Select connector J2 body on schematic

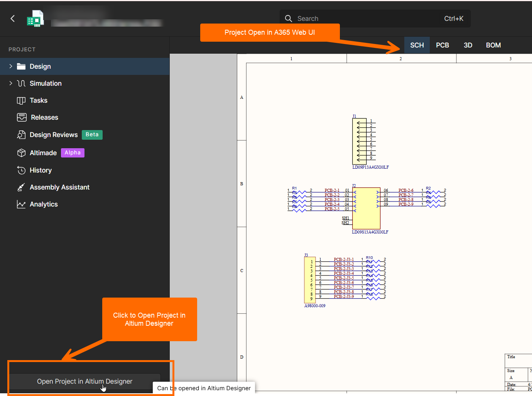[366, 208]
